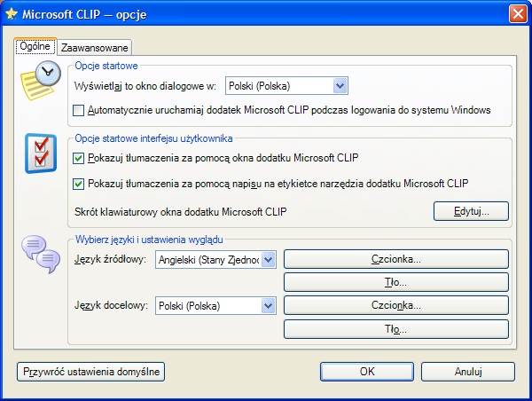Close the Microsoft CLIP options dialog
The image size is (532, 401).
[518, 14]
